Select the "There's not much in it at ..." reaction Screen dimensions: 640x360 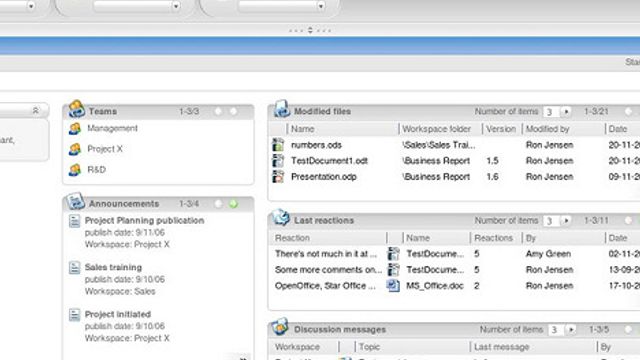pyautogui.click(x=326, y=254)
